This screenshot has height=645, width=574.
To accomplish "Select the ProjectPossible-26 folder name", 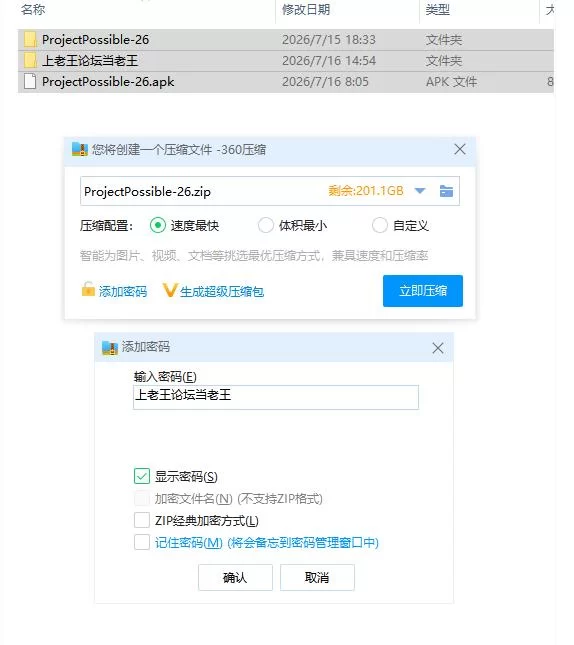I will [95, 39].
